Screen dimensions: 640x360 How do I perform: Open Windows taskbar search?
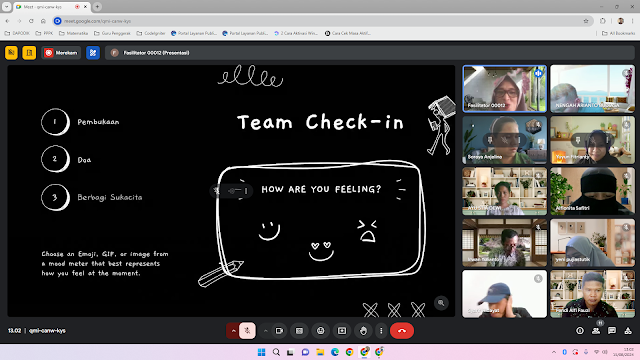[276, 352]
